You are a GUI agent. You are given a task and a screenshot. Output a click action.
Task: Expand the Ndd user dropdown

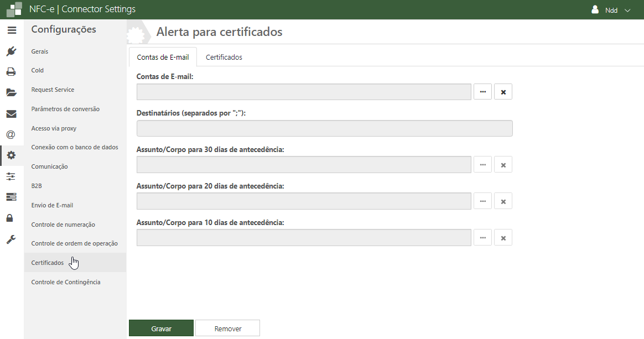611,10
